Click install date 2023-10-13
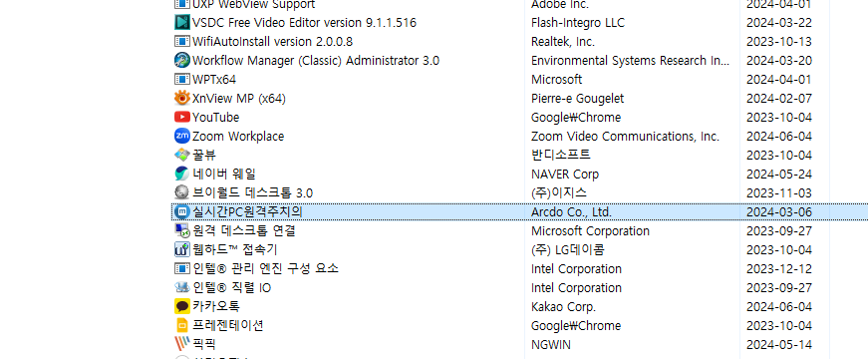Screen dimensions: 868x359 (x=779, y=42)
